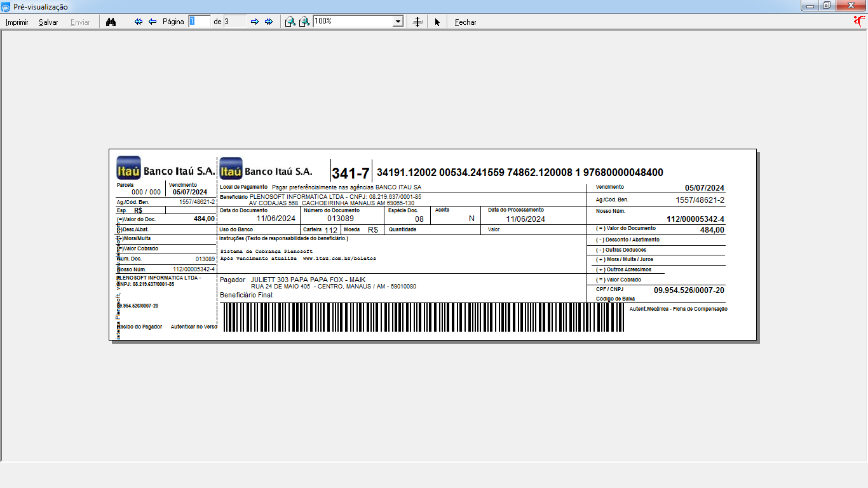Click the zoom out magnifier icon
This screenshot has height=488, width=868.
pos(290,22)
